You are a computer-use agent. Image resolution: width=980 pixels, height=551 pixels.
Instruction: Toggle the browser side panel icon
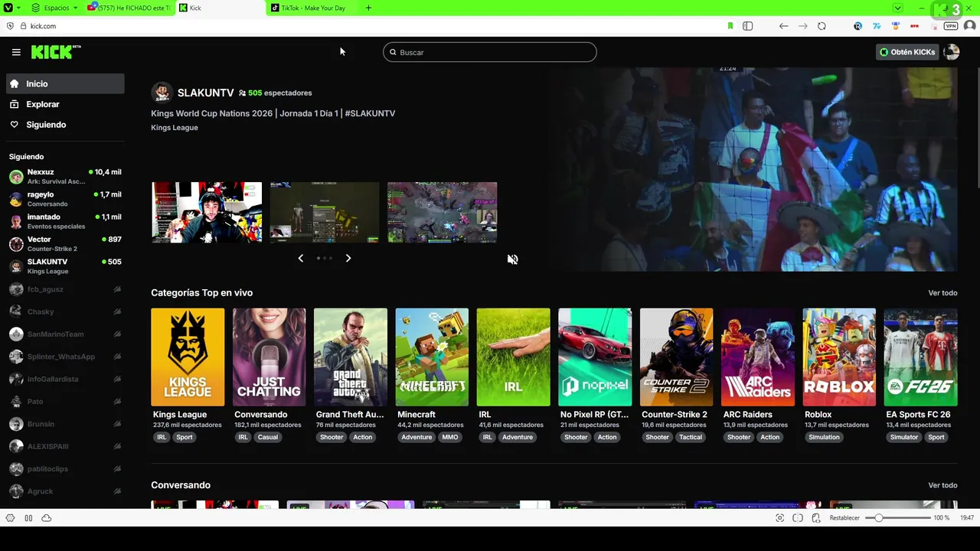(x=748, y=26)
